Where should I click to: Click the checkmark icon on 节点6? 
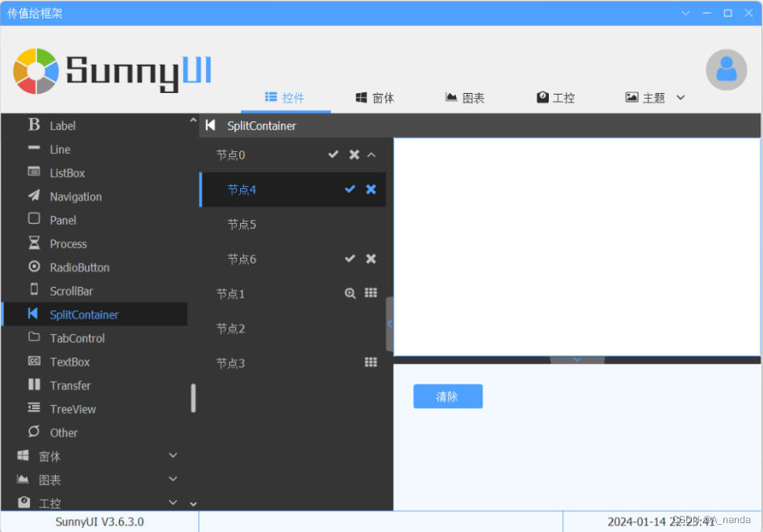click(350, 259)
